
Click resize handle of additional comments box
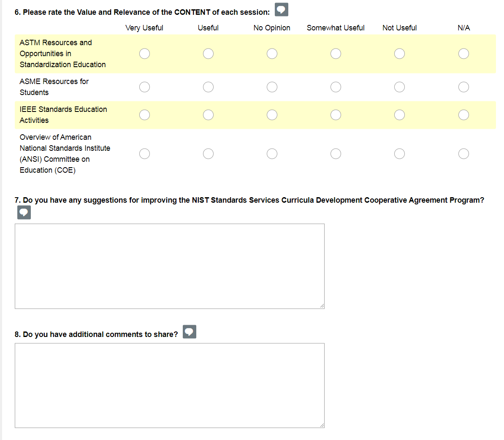coord(322,425)
